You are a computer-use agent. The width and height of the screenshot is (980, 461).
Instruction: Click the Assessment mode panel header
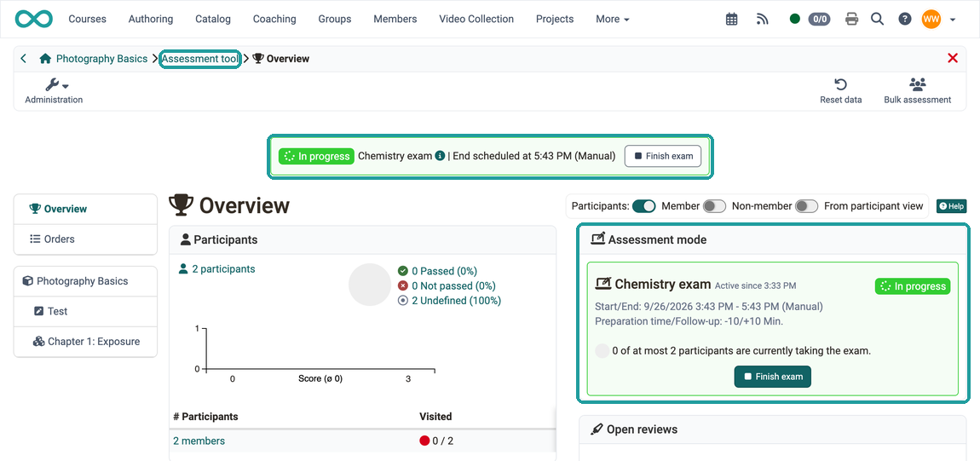[x=773, y=239]
